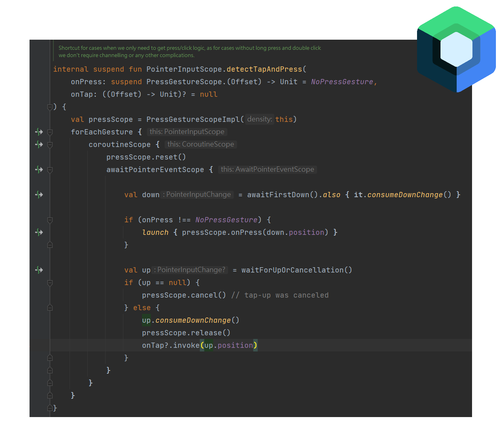Click the 'density:' parameter name hint
Image resolution: width=504 pixels, height=445 pixels.
[259, 119]
